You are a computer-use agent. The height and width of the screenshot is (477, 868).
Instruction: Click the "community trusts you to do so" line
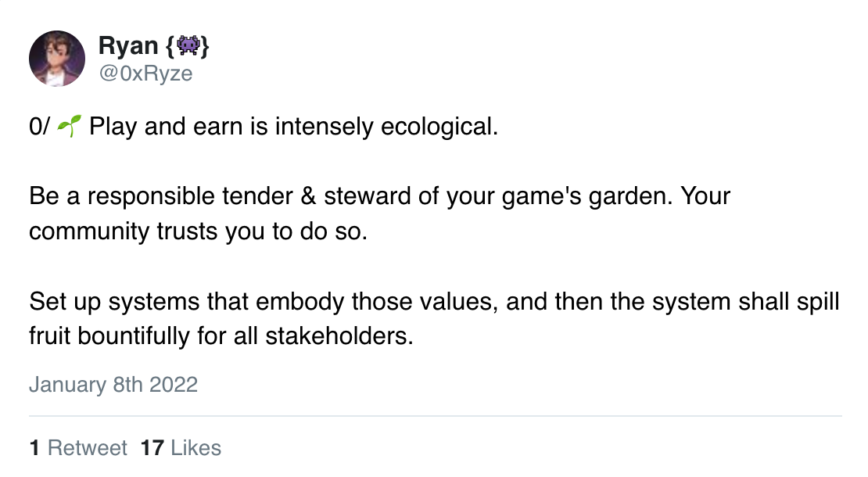click(x=198, y=231)
